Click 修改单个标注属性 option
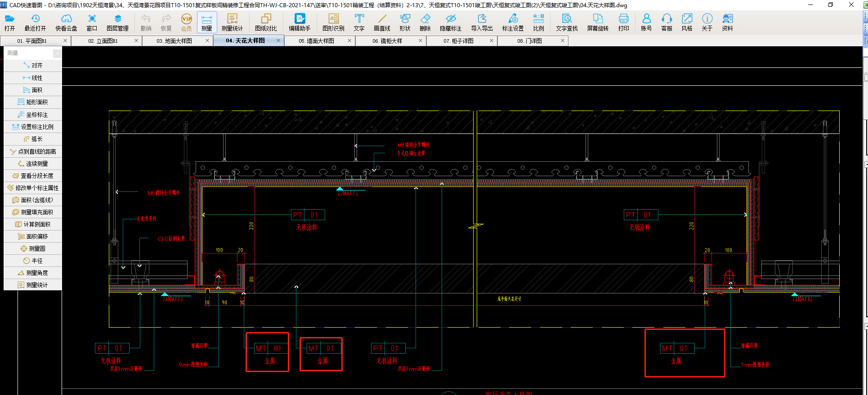This screenshot has height=395, width=868. 32,188
